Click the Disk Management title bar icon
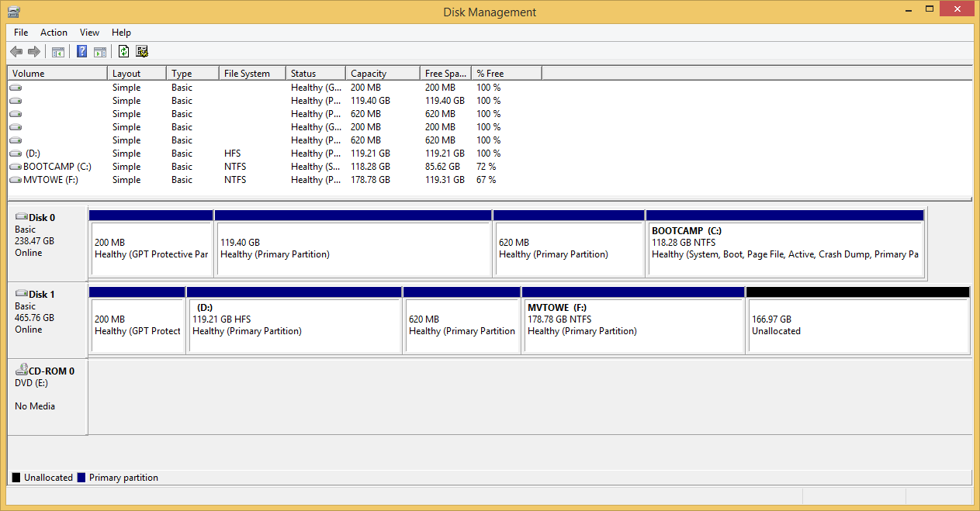This screenshot has height=511, width=980. [13, 12]
